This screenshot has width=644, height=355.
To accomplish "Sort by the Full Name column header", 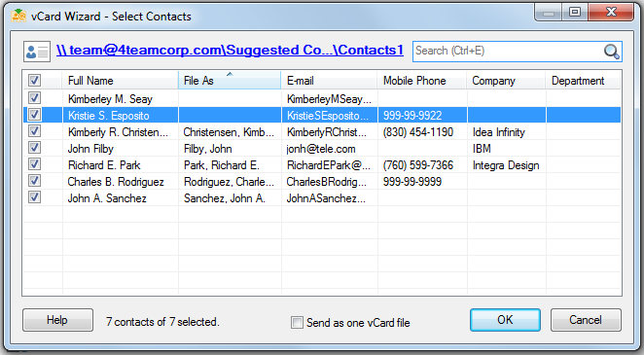I will pyautogui.click(x=121, y=81).
